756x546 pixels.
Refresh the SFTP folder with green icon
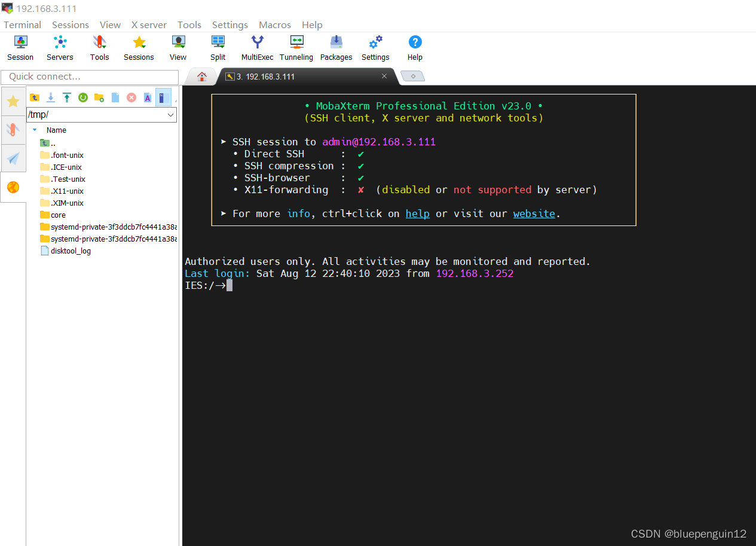(83, 97)
